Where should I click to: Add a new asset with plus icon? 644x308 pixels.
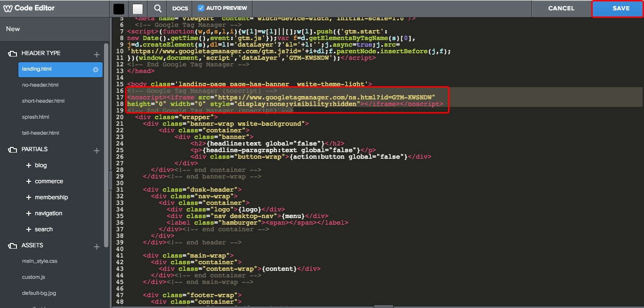click(97, 246)
